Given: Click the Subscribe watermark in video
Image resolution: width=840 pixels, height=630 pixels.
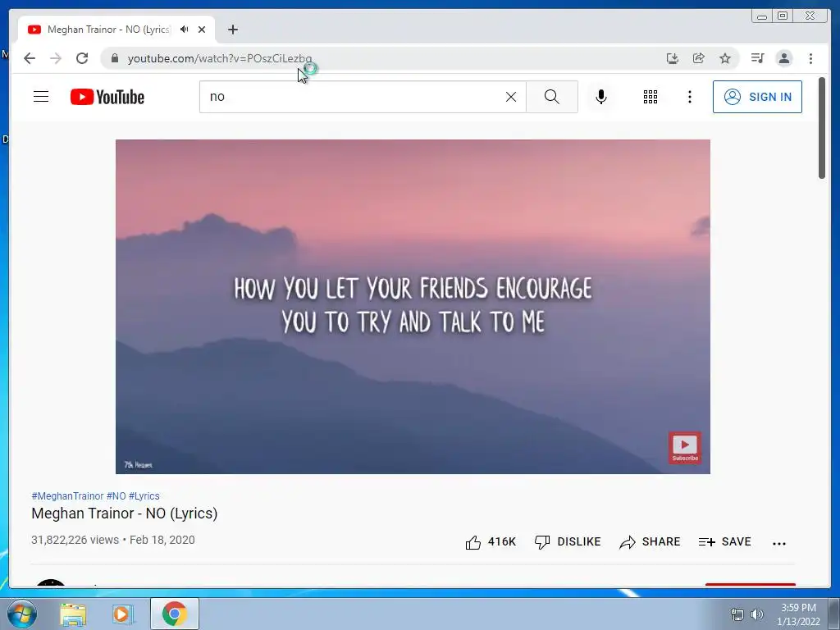Looking at the screenshot, I should click(x=685, y=447).
